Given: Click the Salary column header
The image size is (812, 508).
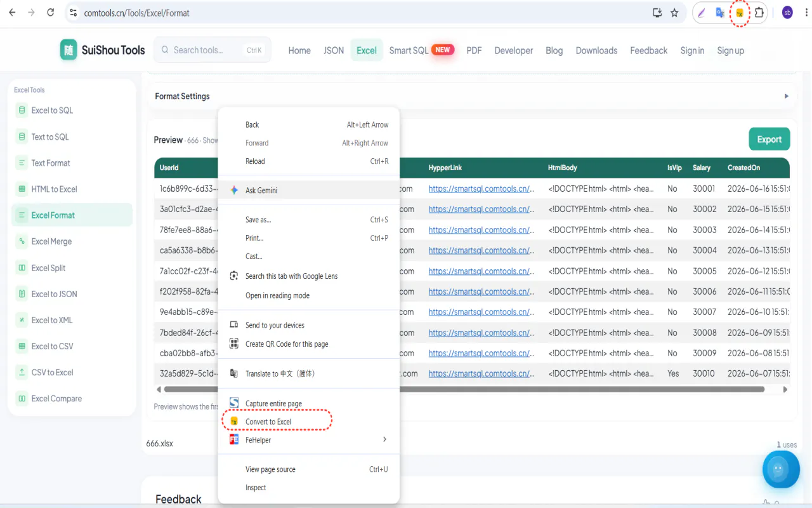Looking at the screenshot, I should pyautogui.click(x=702, y=168).
